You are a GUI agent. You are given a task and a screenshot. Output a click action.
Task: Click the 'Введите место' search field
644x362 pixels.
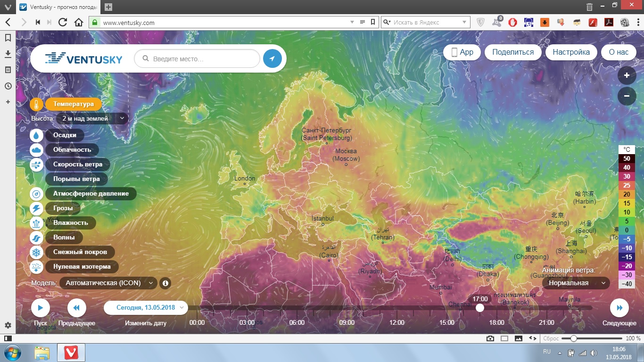[203, 59]
